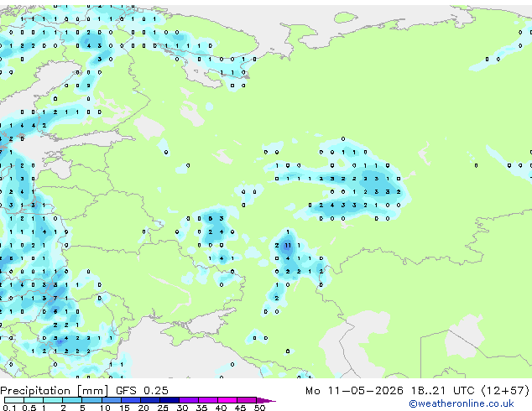The width and height of the screenshot is (532, 411).
Task: Click the "35" legend scale label
Action: [x=202, y=408]
